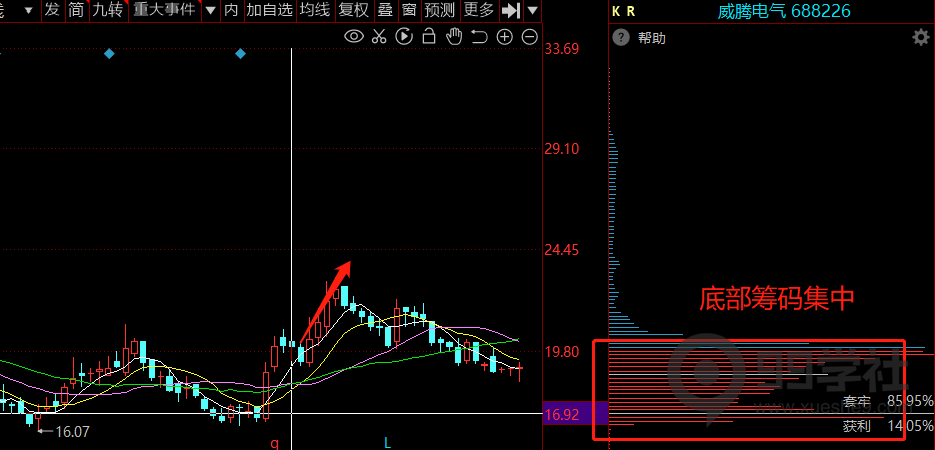Toggle the chart lock icon
This screenshot has height=450, width=935.
point(429,37)
